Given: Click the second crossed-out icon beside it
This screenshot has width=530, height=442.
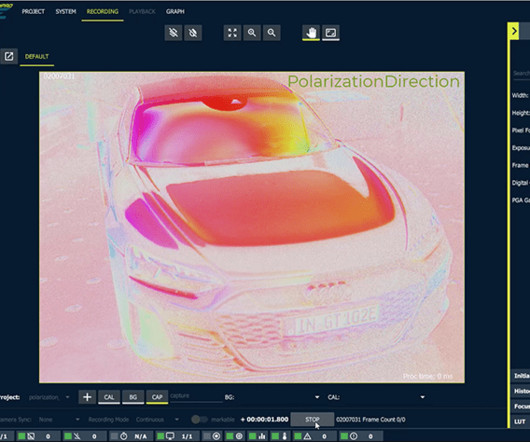Looking at the screenshot, I should point(193,33).
